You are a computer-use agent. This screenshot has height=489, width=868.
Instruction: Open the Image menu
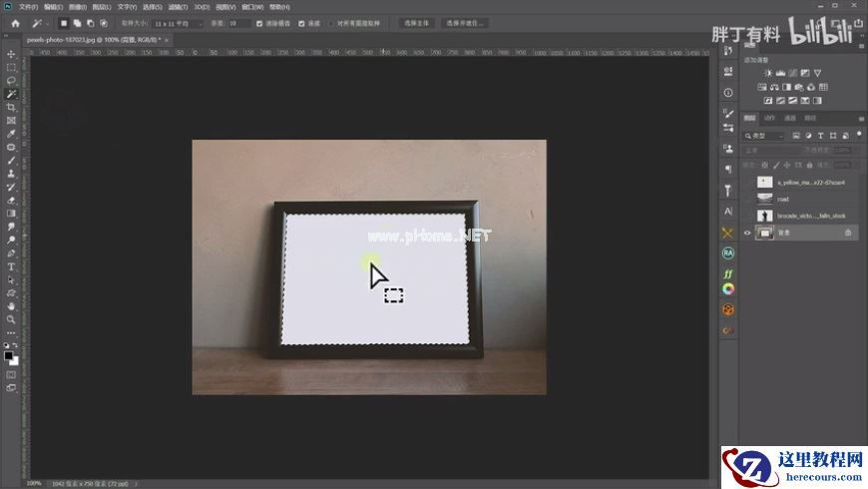pos(78,7)
